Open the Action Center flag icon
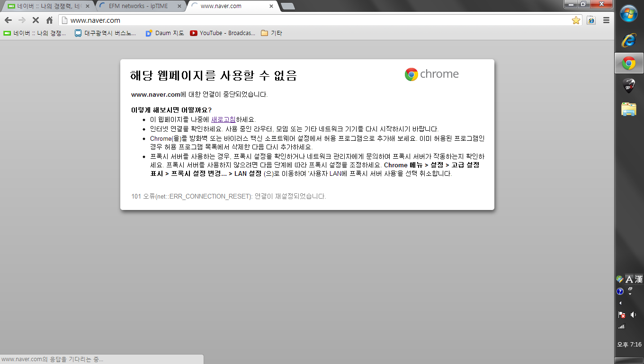Viewport: 644px width, 364px height. pos(622,315)
